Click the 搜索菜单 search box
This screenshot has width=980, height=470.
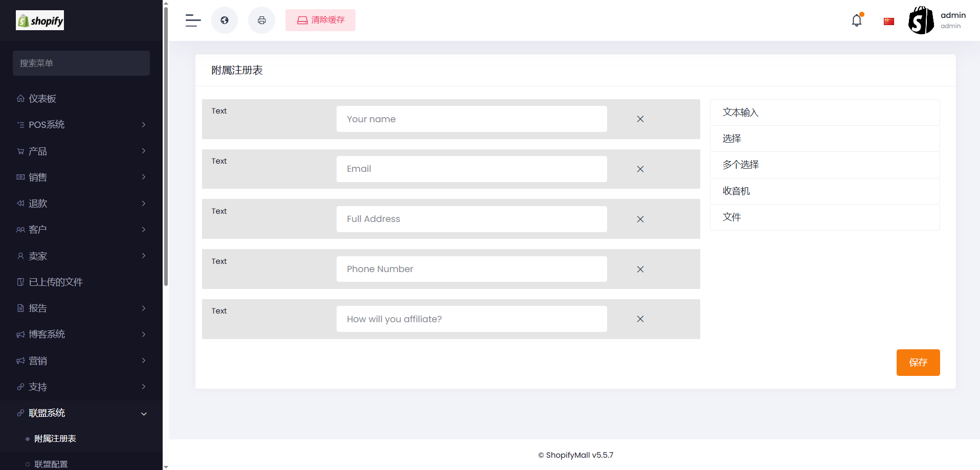tap(81, 63)
